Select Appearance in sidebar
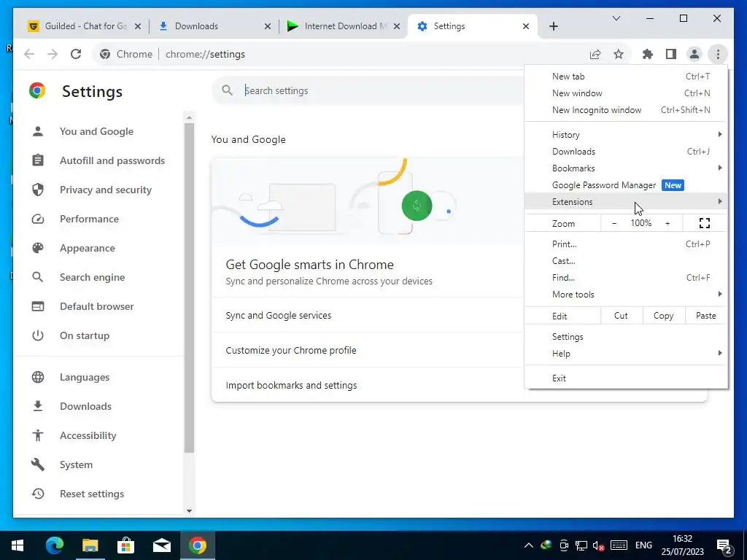Viewport: 747px width, 560px height. coord(98,248)
